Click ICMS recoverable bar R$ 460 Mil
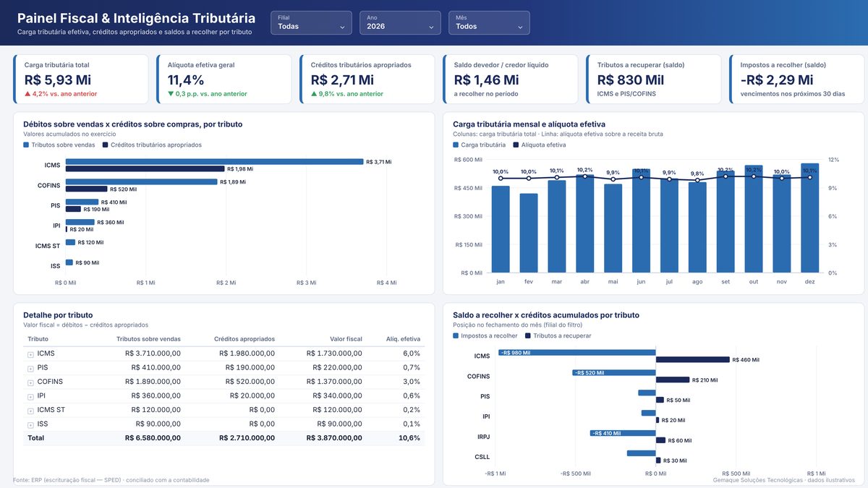 [693, 359]
